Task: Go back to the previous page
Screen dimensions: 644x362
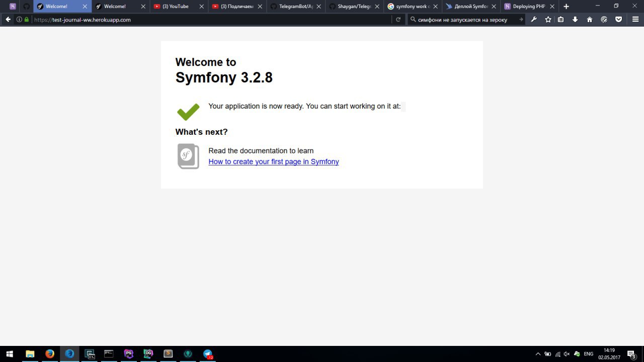Action: click(x=8, y=20)
